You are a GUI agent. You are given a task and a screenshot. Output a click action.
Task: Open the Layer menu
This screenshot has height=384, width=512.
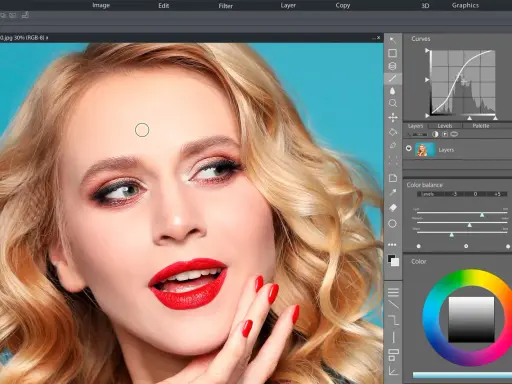288,5
